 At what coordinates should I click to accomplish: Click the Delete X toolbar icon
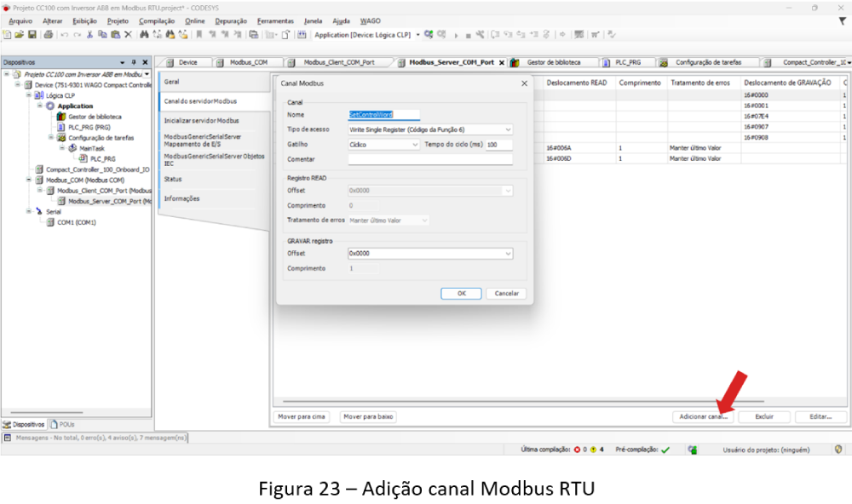pos(128,35)
